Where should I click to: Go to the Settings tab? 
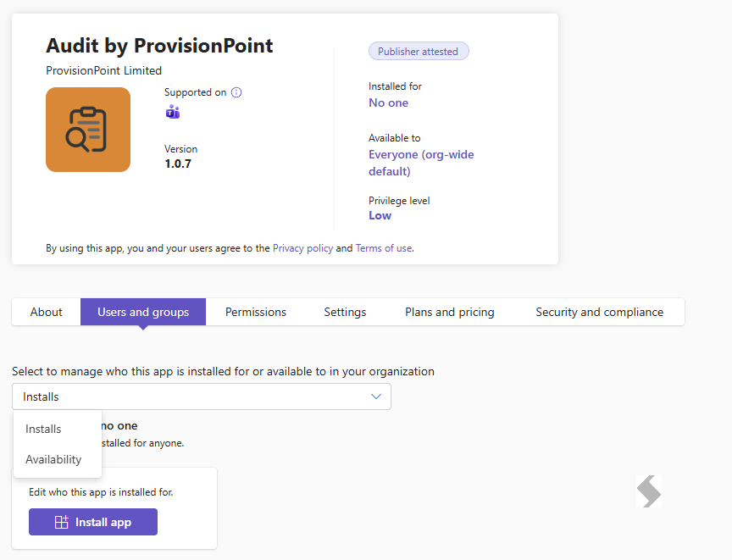(345, 312)
